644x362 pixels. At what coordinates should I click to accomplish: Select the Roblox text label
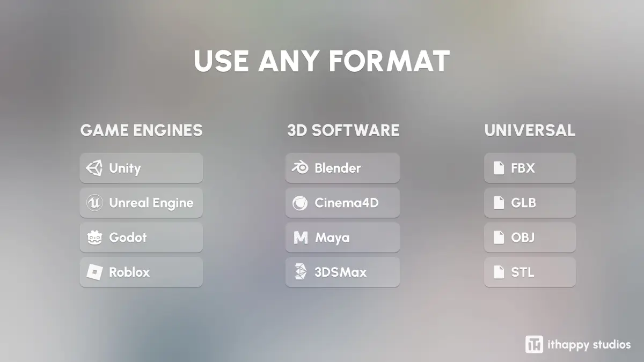pyautogui.click(x=129, y=272)
